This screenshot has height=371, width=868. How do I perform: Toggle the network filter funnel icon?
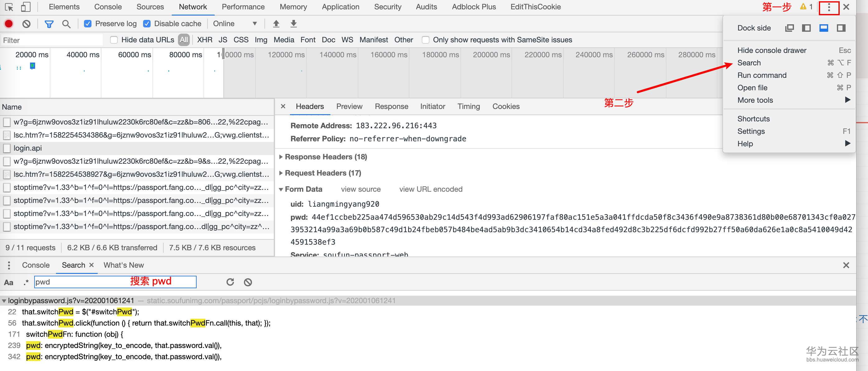point(49,24)
